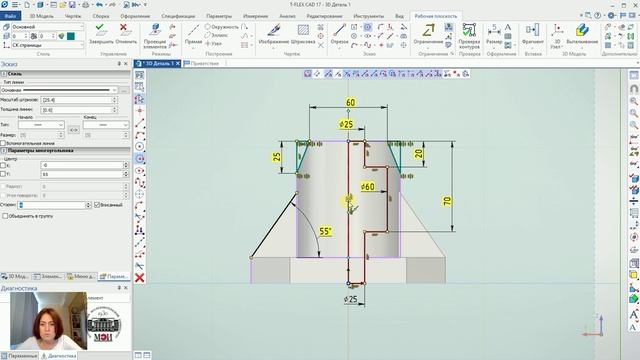Open the Конец type dropdown
The image size is (640, 360).
pos(106,124)
